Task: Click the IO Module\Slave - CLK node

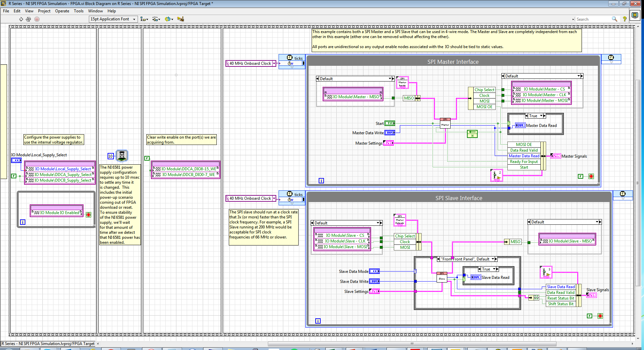Action: 342,241
